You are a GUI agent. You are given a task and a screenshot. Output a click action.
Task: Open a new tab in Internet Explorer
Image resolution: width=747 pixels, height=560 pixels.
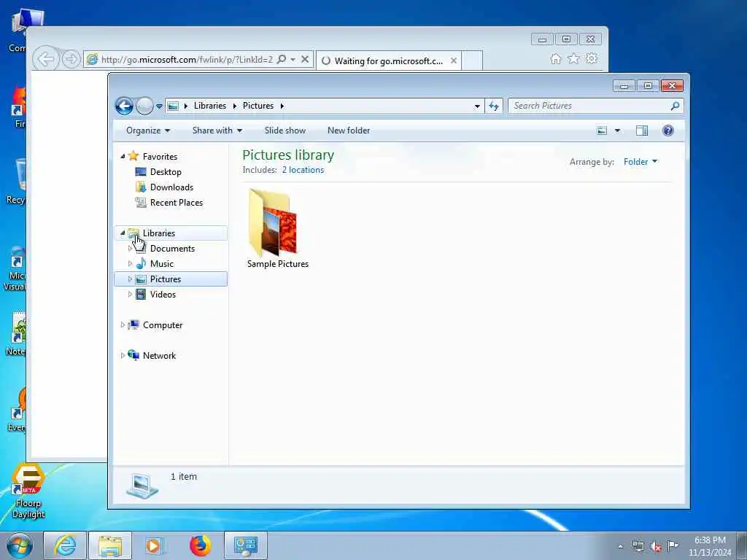coord(472,61)
